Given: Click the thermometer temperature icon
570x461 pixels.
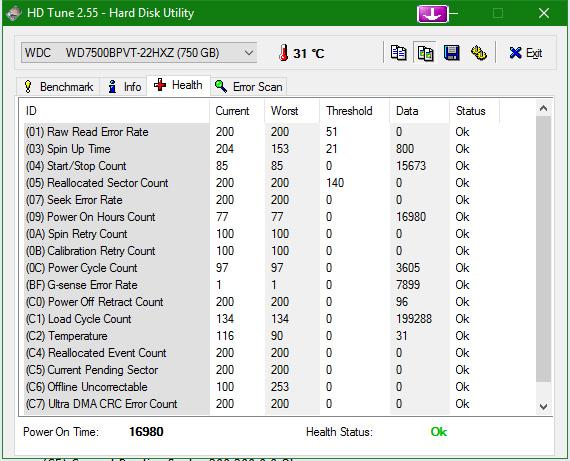Looking at the screenshot, I should click(x=284, y=53).
